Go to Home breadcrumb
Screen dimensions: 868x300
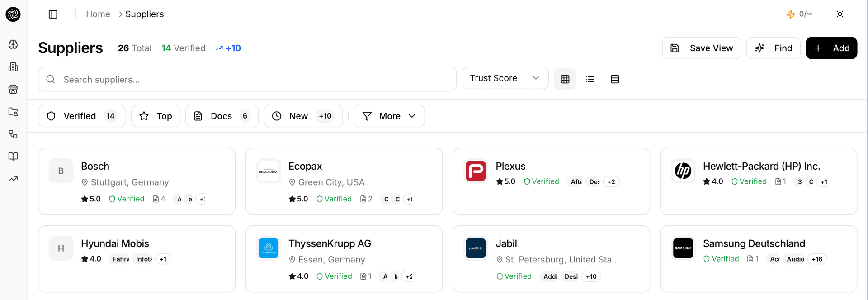pos(98,14)
